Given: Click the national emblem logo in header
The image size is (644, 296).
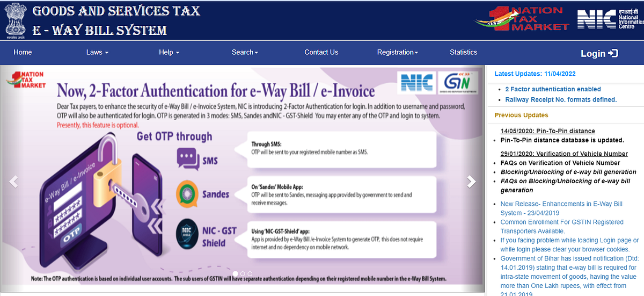Looking at the screenshot, I should tap(16, 20).
